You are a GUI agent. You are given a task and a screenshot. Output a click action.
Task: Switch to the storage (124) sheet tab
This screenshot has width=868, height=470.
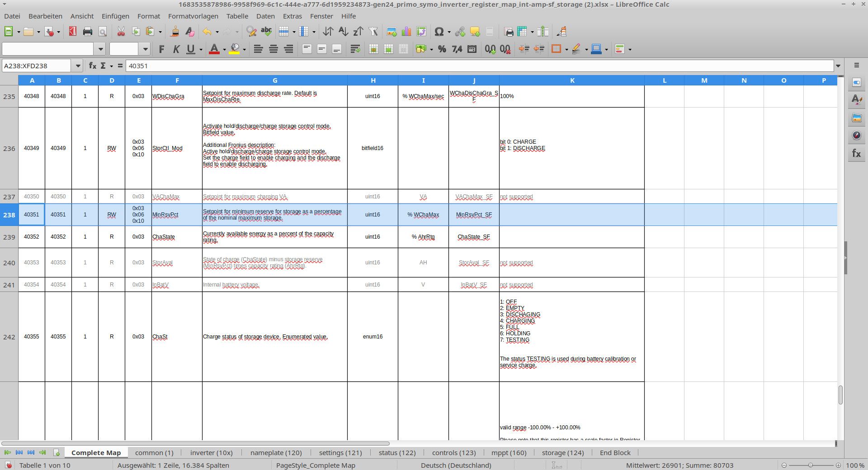coord(562,453)
